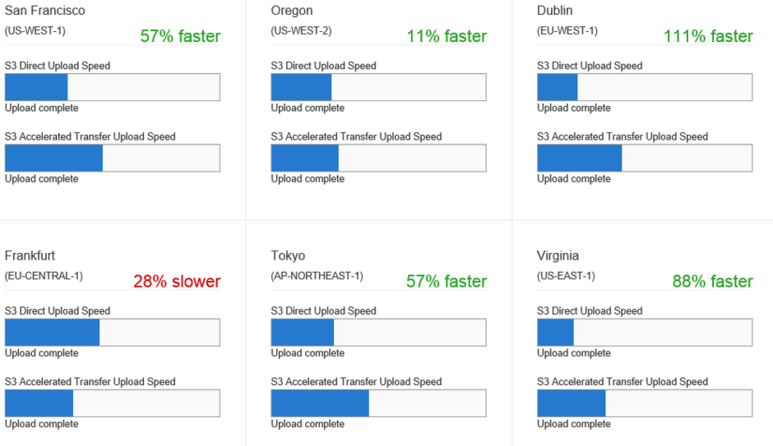This screenshot has height=446, width=773.
Task: Click the 11% faster Oregon result
Action: click(x=447, y=36)
